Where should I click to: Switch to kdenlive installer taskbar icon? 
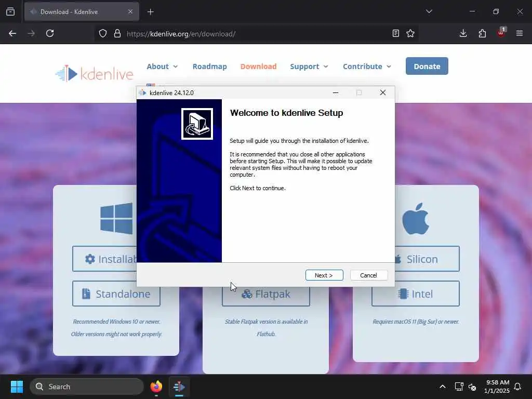[x=179, y=387]
